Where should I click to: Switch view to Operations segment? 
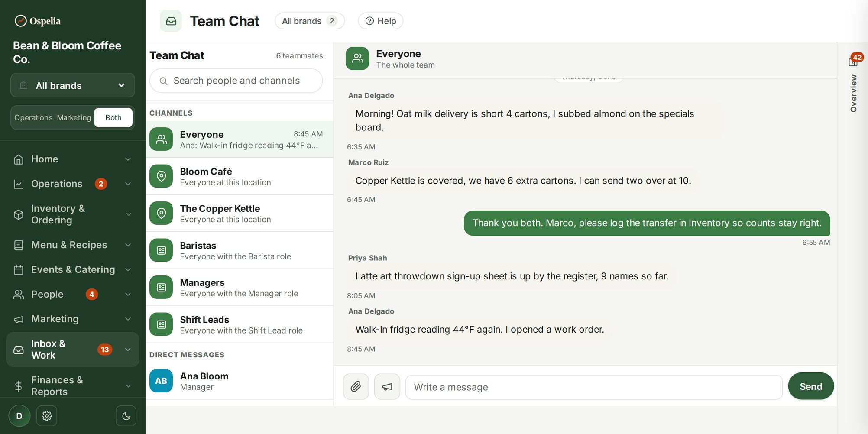tap(33, 118)
